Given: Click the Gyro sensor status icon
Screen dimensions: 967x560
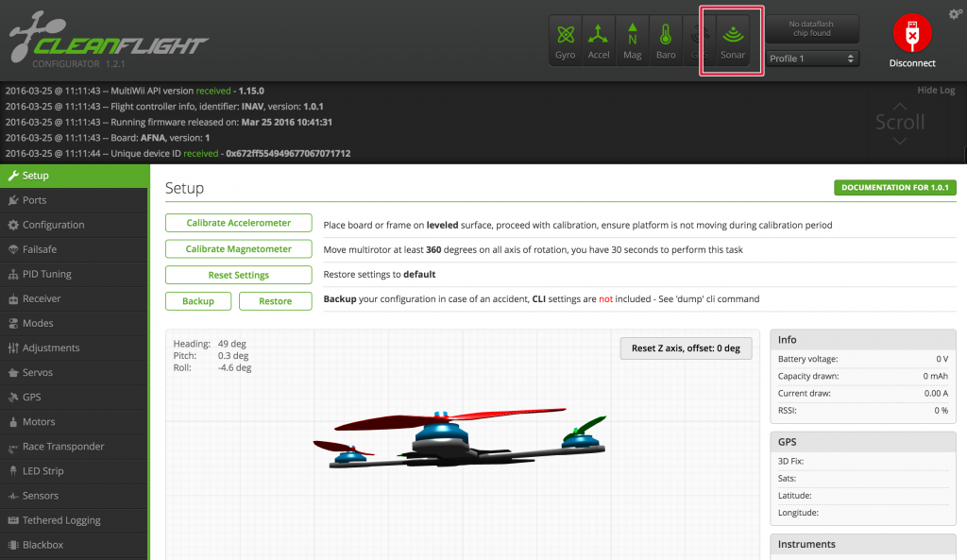Looking at the screenshot, I should [565, 38].
